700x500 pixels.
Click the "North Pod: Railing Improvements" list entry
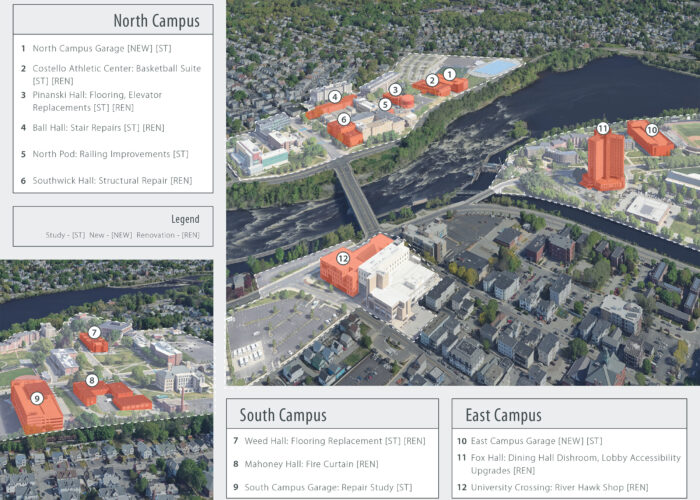[x=110, y=154]
